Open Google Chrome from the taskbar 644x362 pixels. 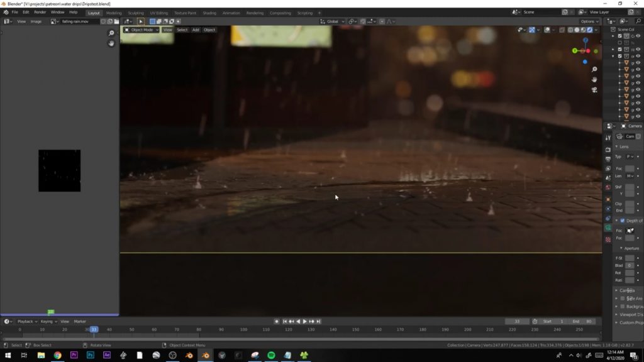pos(57,355)
